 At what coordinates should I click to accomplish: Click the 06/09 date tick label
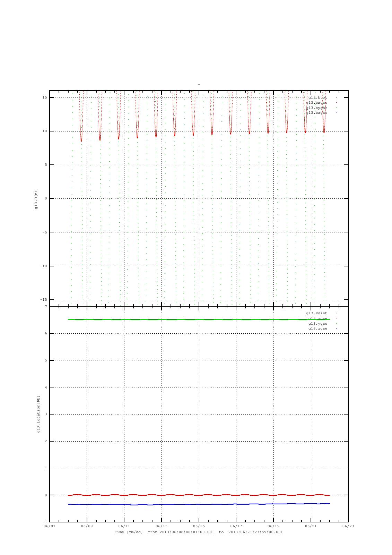tap(87, 526)
